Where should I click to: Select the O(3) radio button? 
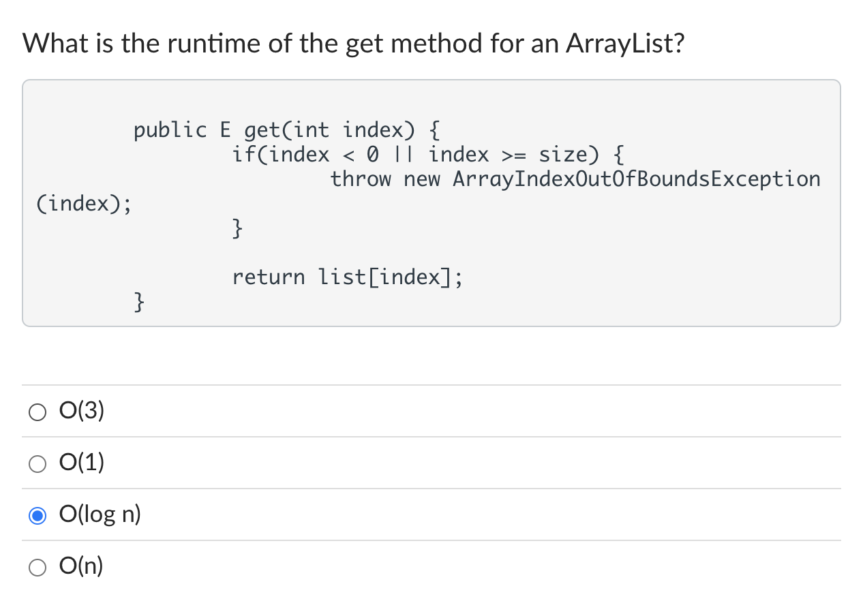point(37,412)
